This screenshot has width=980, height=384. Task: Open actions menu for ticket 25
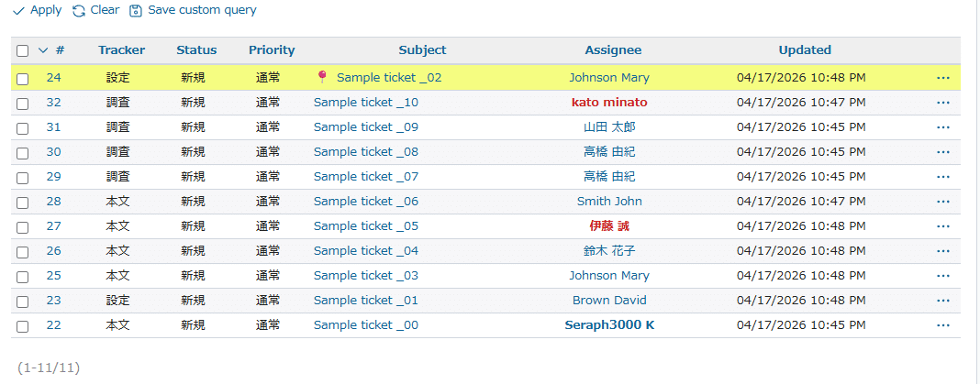943,276
